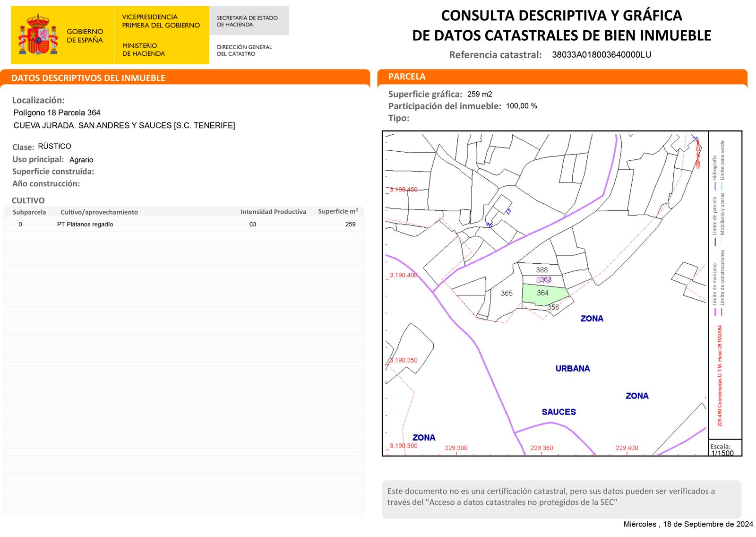
Task: Click the 259 surface value in table
Action: tap(350, 225)
